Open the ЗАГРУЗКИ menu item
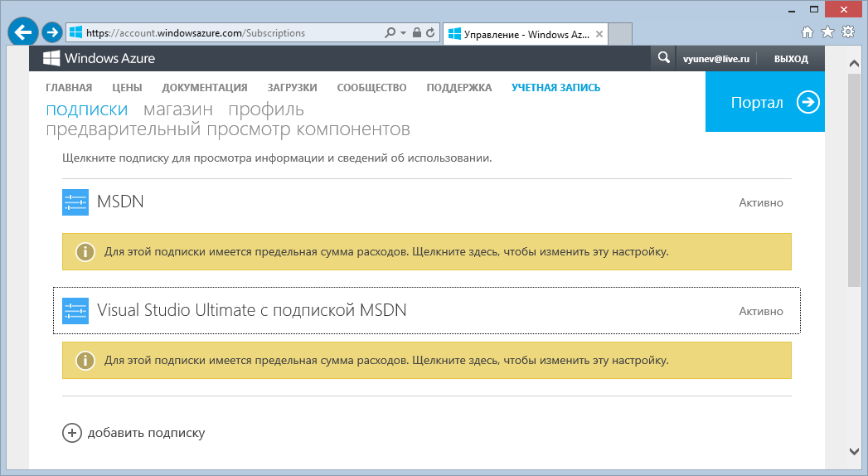 [x=292, y=87]
